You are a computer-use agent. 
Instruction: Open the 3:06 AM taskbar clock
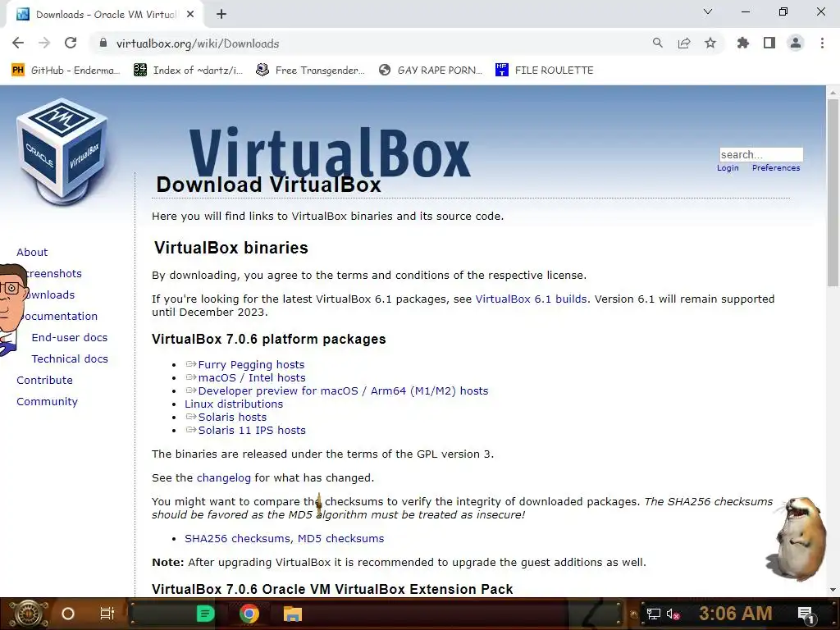pyautogui.click(x=736, y=614)
